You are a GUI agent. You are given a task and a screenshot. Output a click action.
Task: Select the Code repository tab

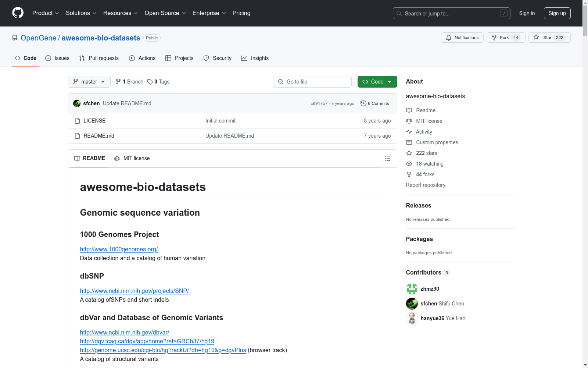(26, 58)
